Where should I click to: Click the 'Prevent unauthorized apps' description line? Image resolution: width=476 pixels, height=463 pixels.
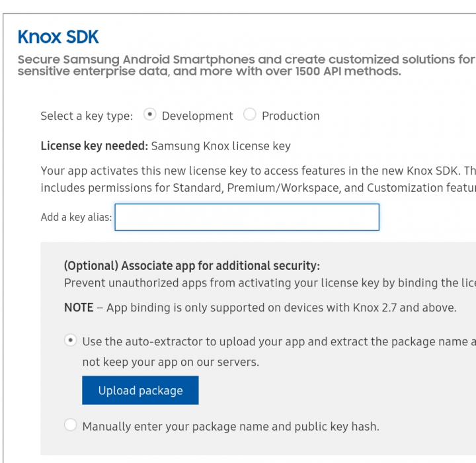pos(270,283)
